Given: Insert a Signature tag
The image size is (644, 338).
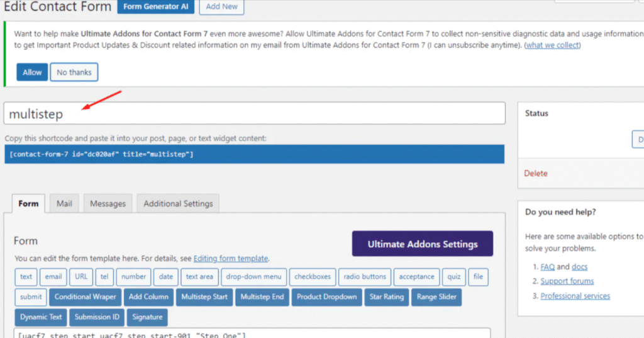Looking at the screenshot, I should [x=147, y=317].
